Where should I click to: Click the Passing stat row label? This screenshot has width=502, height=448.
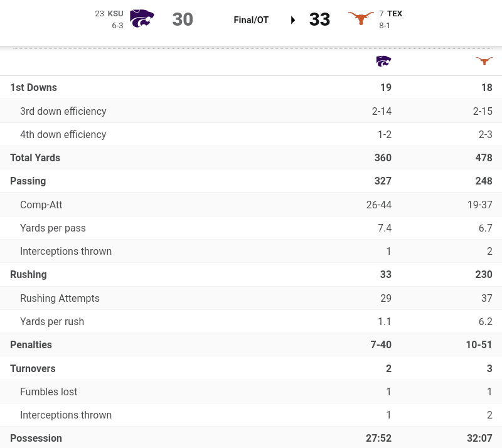tap(28, 181)
